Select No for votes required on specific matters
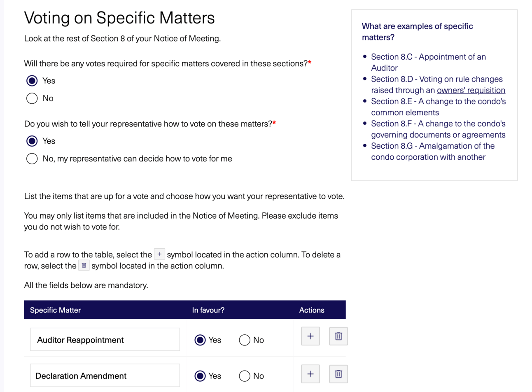The width and height of the screenshot is (532, 392). pyautogui.click(x=32, y=98)
